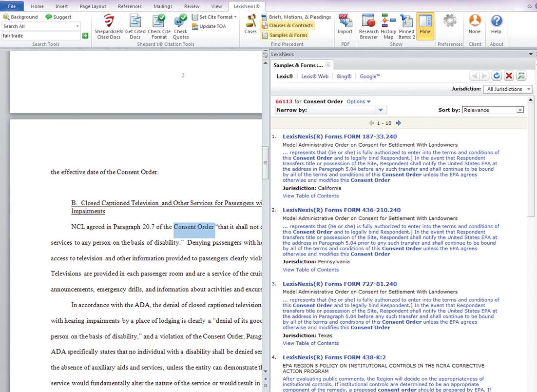Go to next results page arrow

click(398, 123)
